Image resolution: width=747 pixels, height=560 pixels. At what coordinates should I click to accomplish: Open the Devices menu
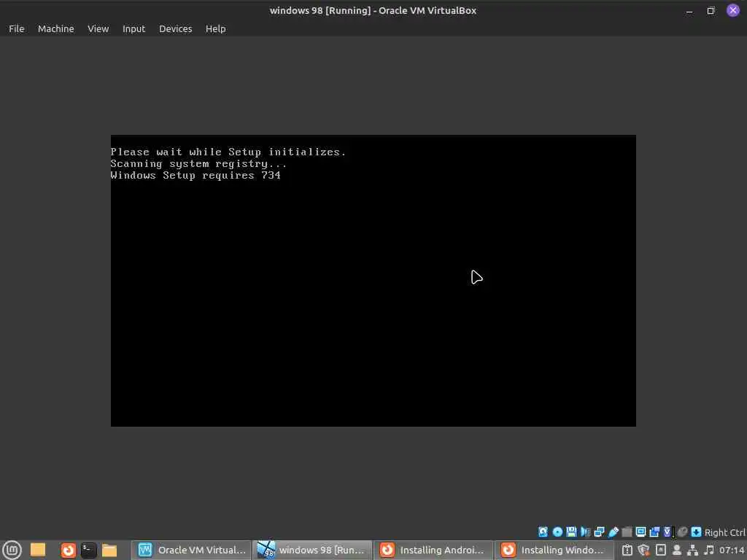tap(175, 28)
